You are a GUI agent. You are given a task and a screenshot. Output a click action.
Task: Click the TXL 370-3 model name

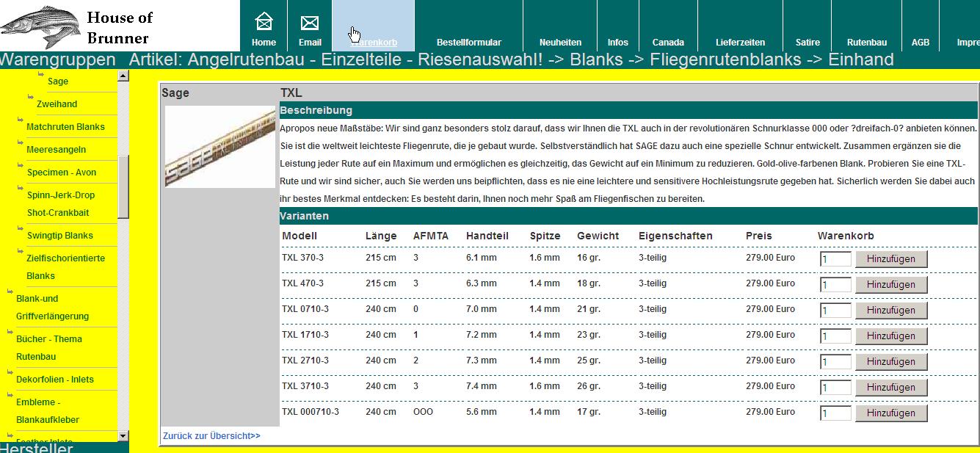[x=302, y=258]
